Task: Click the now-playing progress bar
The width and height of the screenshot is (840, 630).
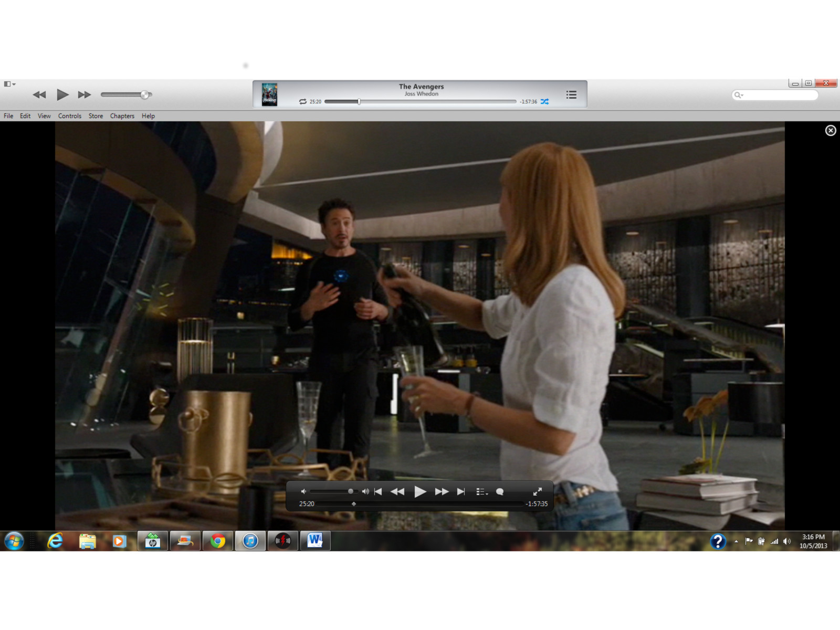Action: point(420,101)
